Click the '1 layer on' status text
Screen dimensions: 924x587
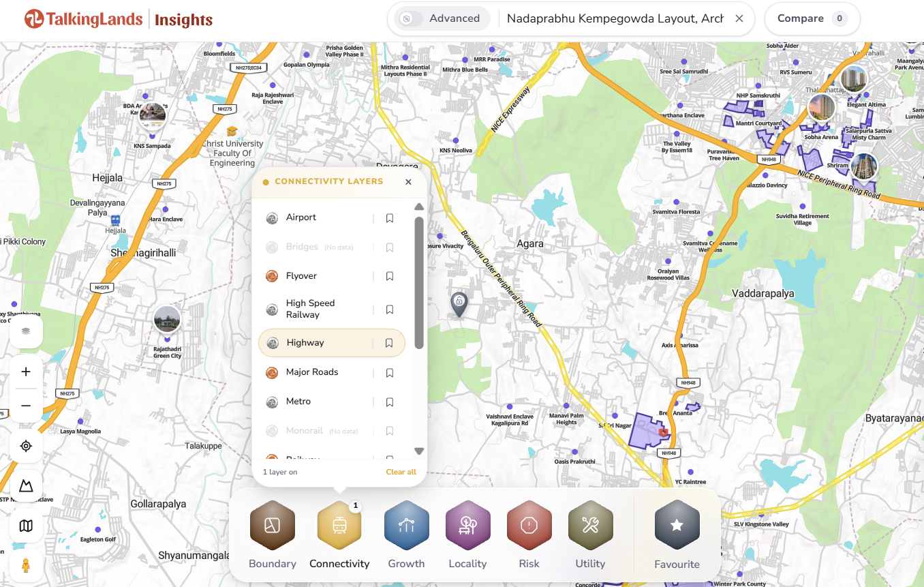[x=280, y=472]
